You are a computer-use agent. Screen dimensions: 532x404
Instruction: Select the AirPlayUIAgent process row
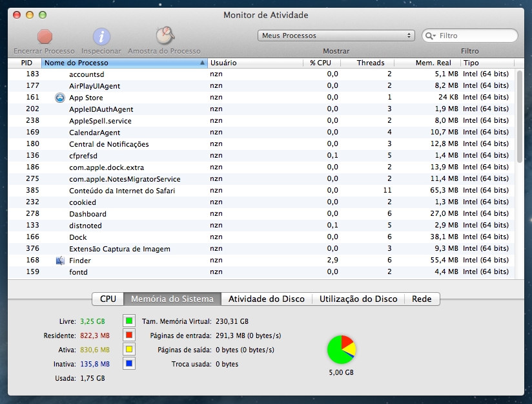[261, 85]
